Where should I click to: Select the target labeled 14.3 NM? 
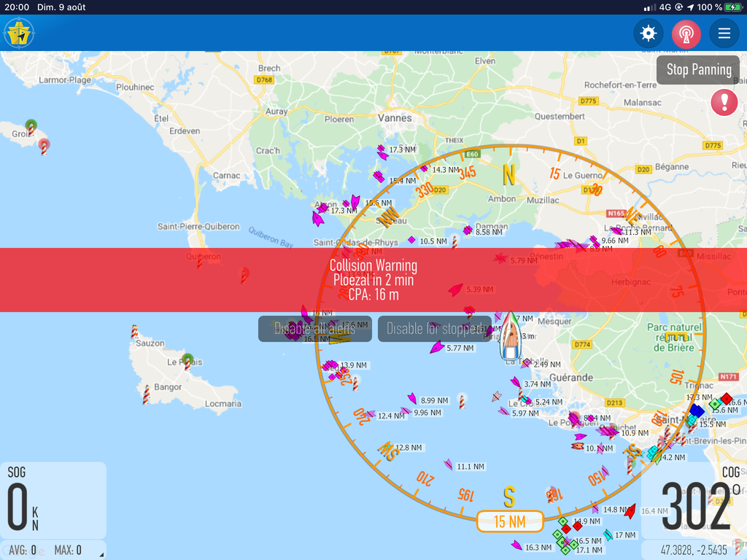424,168
